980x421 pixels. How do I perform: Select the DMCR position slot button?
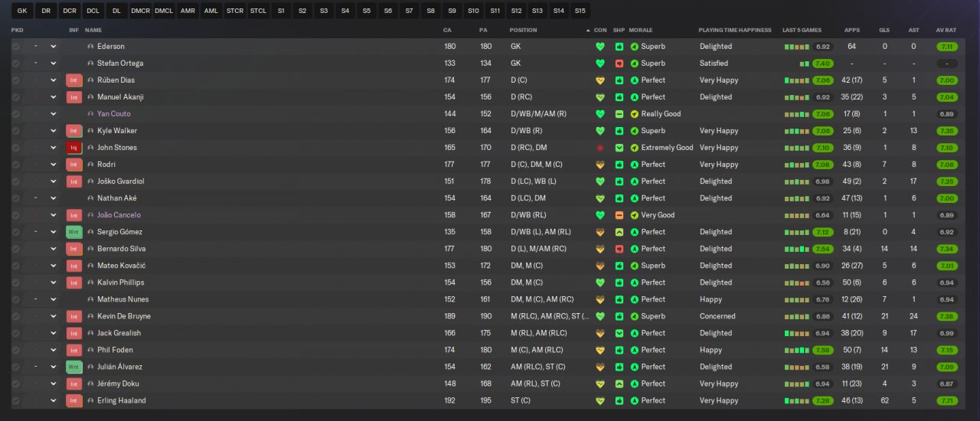point(141,11)
